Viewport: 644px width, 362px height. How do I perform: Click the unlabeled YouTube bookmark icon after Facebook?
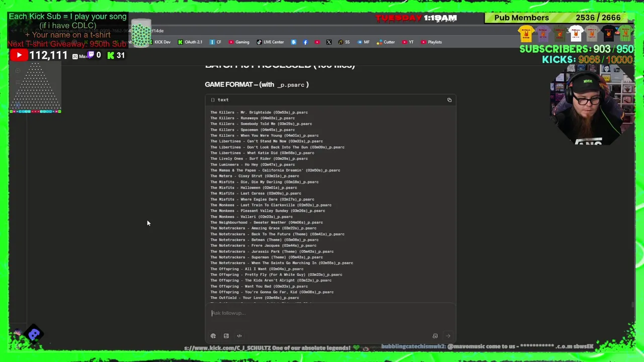pyautogui.click(x=317, y=42)
